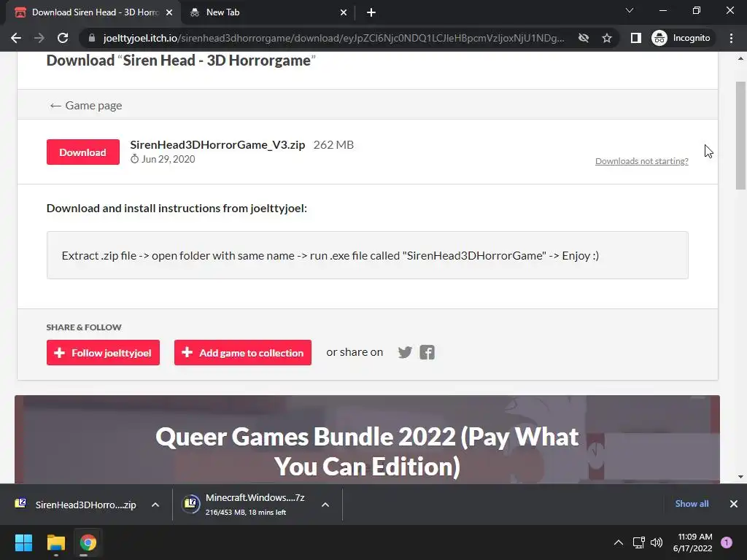The width and height of the screenshot is (747, 560).
Task: Open a new tab with plus button
Action: (371, 12)
